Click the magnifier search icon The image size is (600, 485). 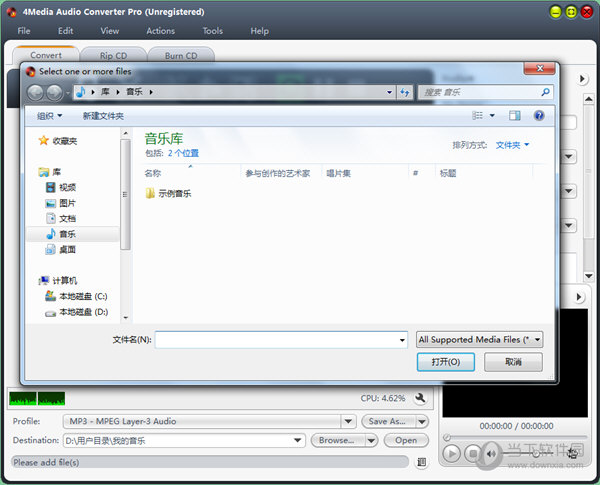click(545, 92)
